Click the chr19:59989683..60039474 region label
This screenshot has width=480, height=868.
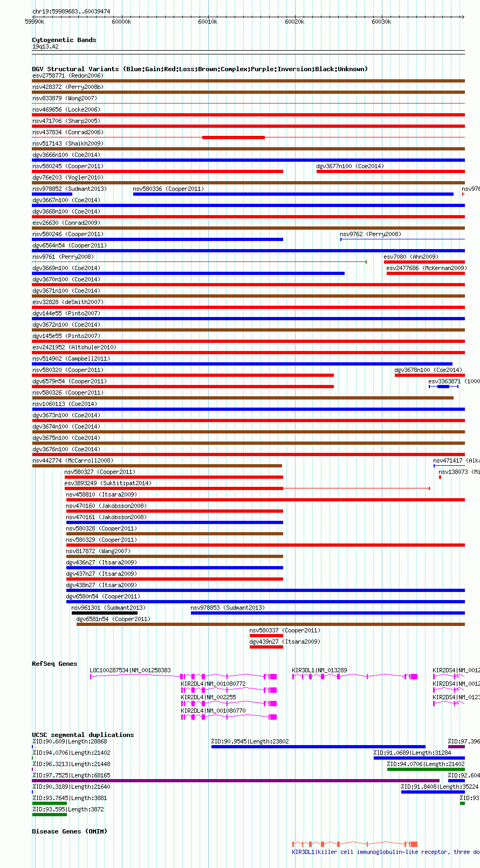(x=71, y=11)
